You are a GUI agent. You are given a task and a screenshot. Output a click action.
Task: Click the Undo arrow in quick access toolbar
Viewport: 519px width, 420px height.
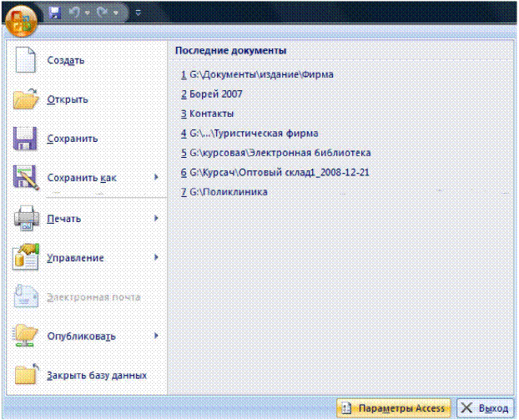[x=74, y=13]
